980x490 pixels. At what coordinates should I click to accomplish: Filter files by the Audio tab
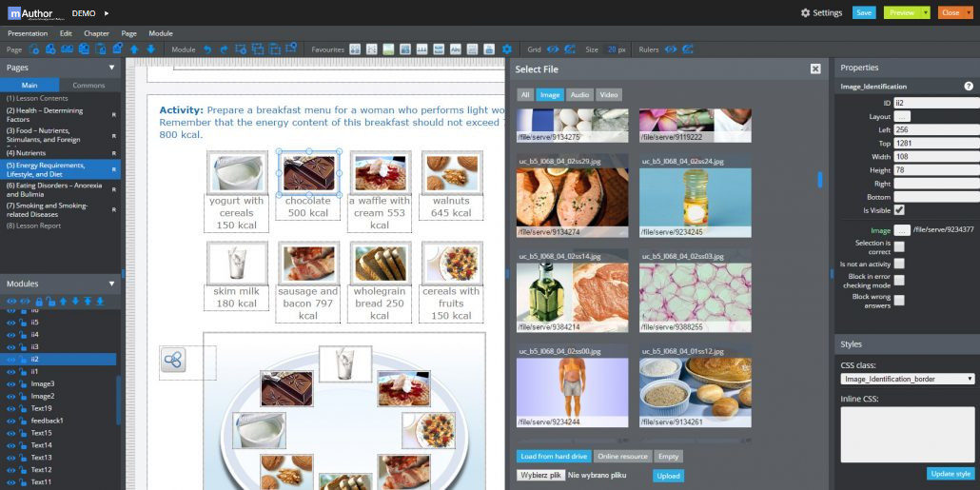[579, 95]
